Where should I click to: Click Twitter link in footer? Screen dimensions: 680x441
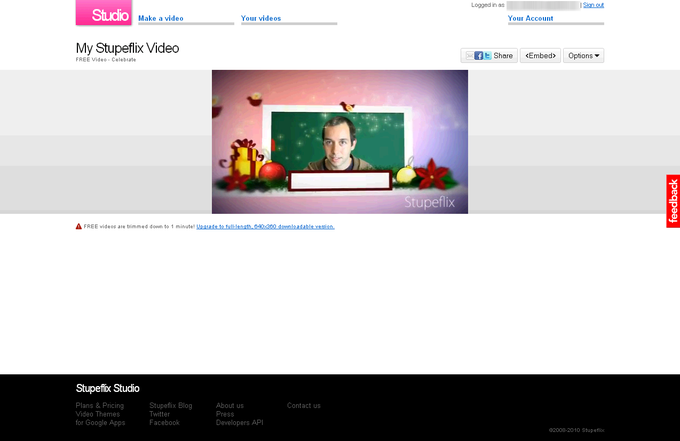point(160,414)
